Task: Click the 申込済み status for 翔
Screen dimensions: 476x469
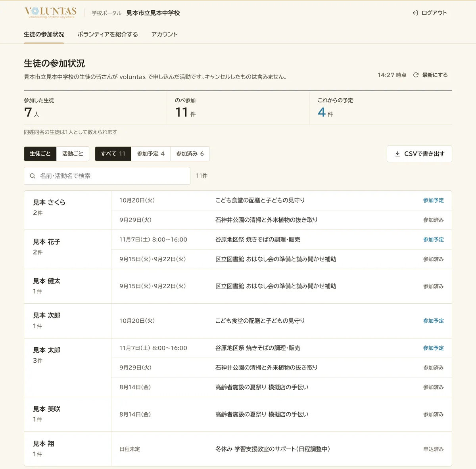Action: 434,449
